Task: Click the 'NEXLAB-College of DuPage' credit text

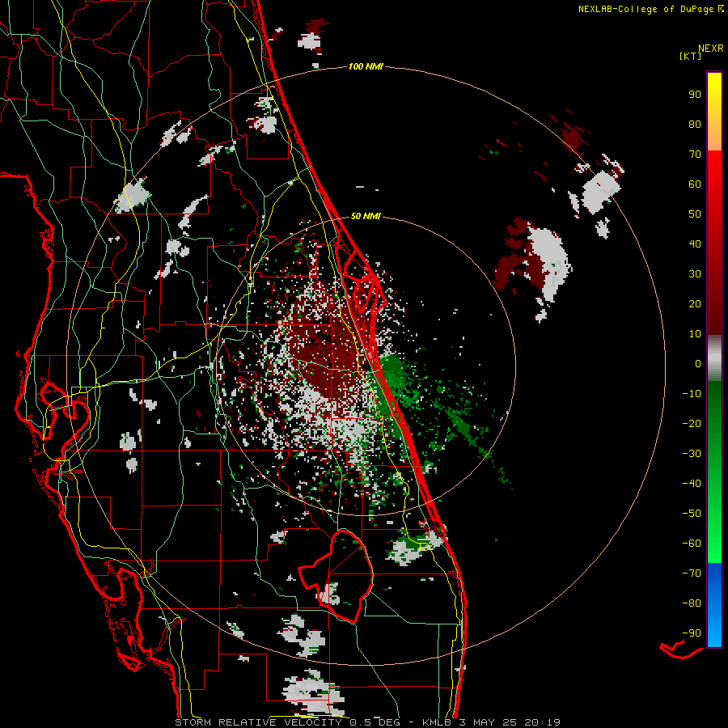Action: (645, 9)
